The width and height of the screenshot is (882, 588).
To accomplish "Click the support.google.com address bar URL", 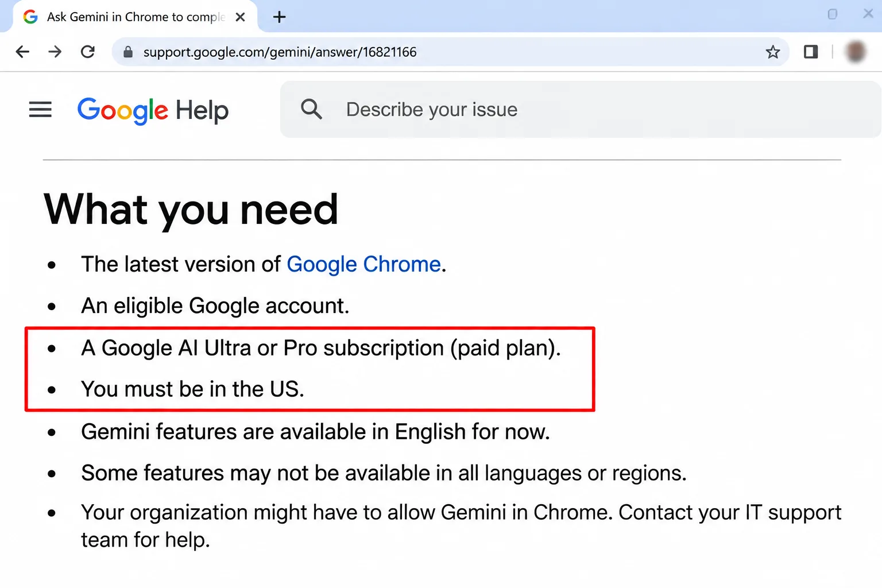I will point(280,52).
